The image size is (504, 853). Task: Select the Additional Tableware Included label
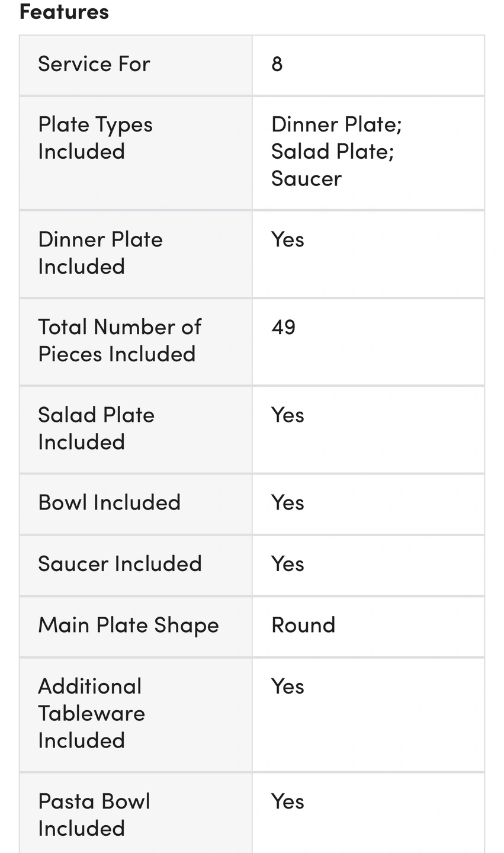coord(91,713)
